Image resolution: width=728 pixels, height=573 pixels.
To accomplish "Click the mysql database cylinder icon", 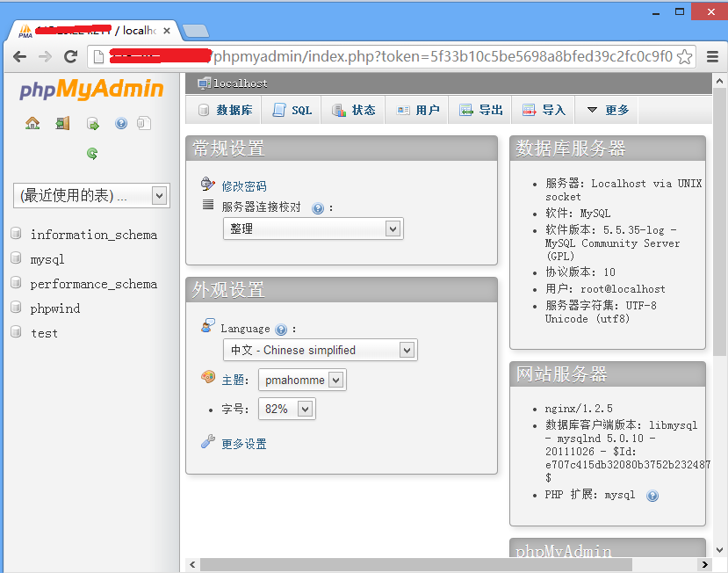I will pyautogui.click(x=17, y=257).
